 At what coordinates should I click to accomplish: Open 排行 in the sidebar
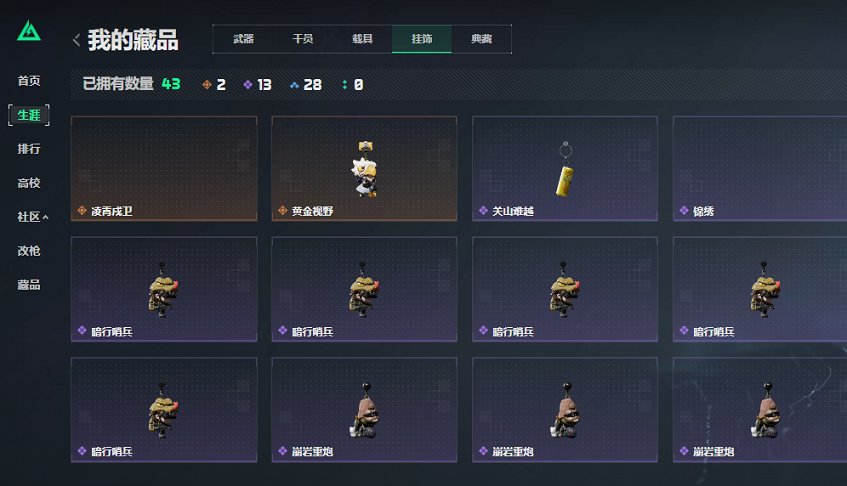(x=29, y=149)
